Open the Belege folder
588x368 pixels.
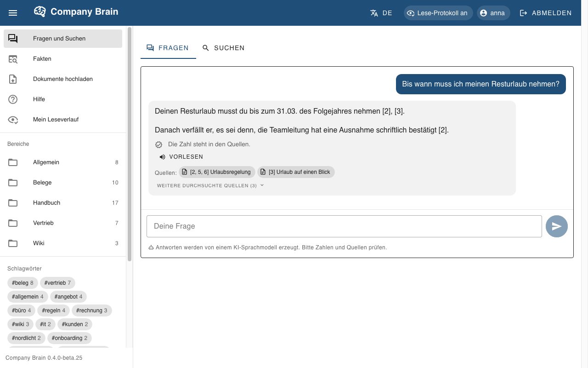click(x=63, y=183)
